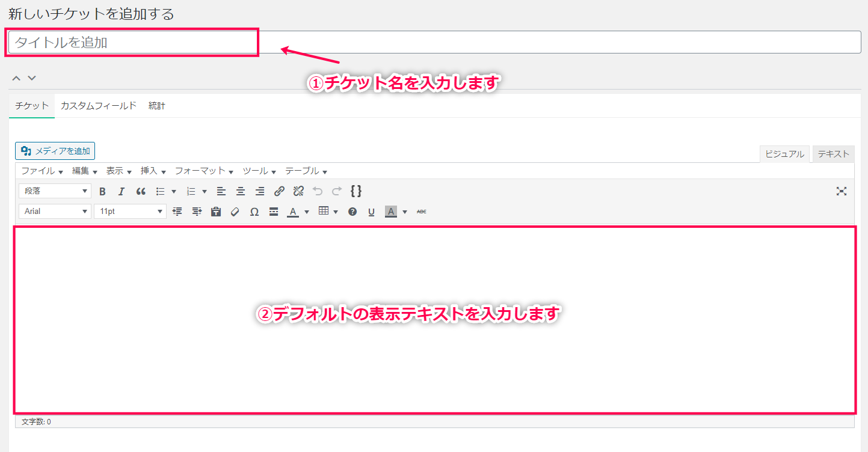Apply italic formatting

click(x=122, y=191)
